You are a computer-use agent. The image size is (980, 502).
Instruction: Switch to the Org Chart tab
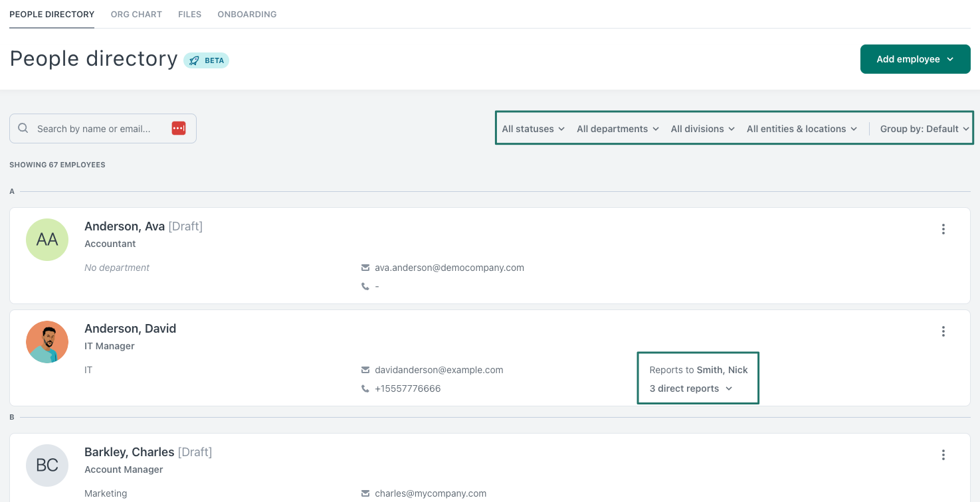pyautogui.click(x=136, y=14)
